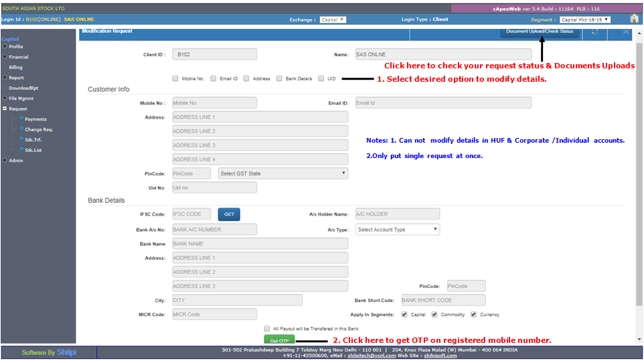This screenshot has height=363, width=644.
Task: Open shilpitech@vsnl.com email link
Action: coord(372,356)
